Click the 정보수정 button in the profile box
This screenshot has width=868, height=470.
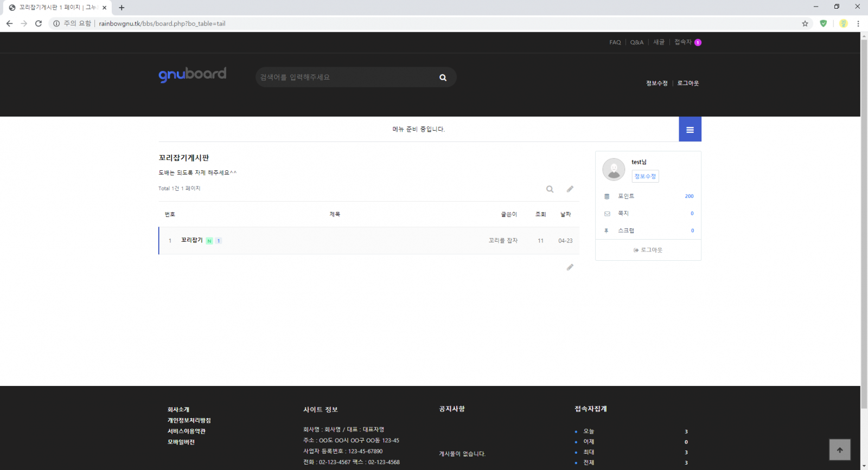(x=645, y=176)
